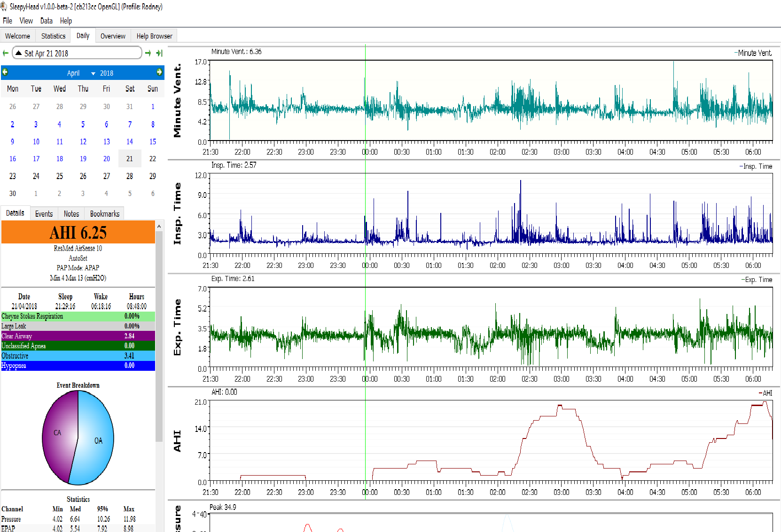Select April 14 in the calendar
The width and height of the screenshot is (781, 532).
pyautogui.click(x=130, y=141)
